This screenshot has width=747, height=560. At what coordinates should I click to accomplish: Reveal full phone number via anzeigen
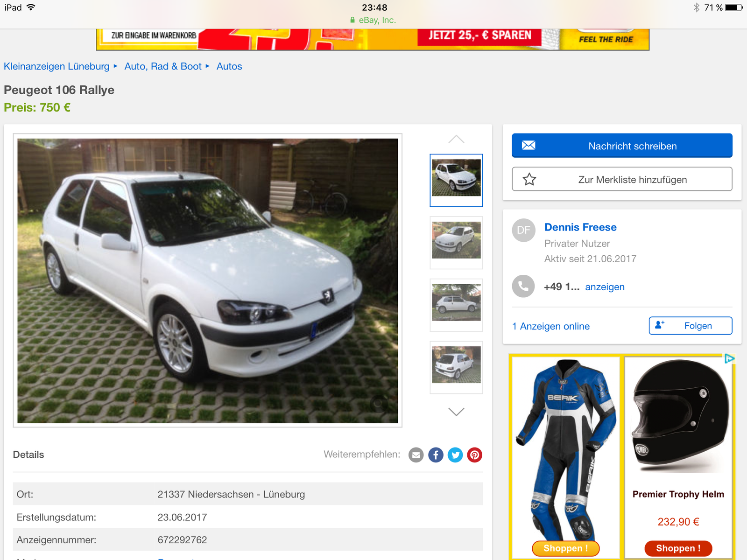tap(605, 287)
